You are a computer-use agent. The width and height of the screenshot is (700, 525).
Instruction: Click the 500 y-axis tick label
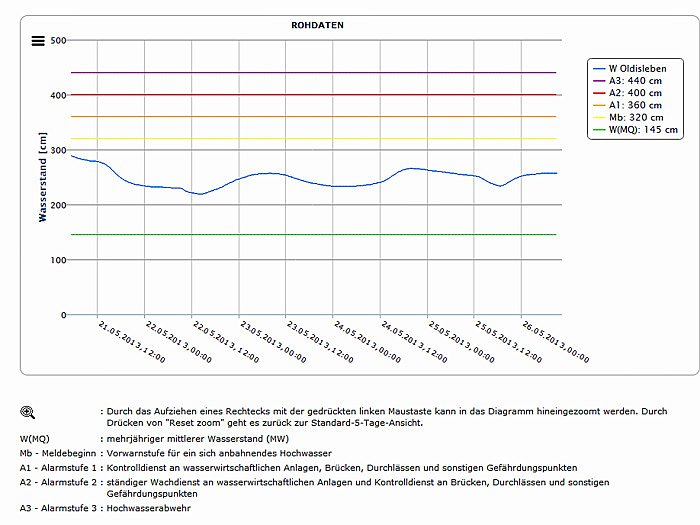(x=56, y=41)
